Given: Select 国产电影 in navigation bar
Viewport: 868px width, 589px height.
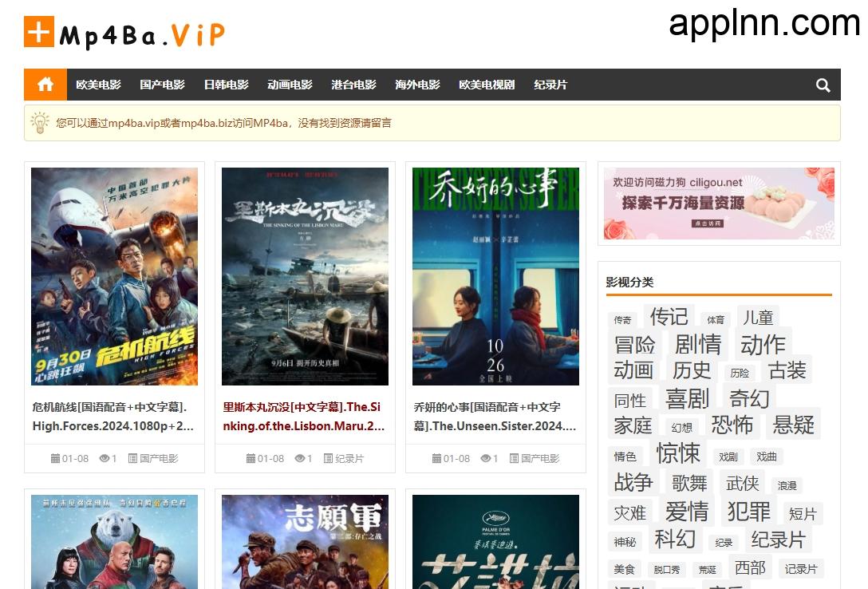Looking at the screenshot, I should tap(162, 85).
